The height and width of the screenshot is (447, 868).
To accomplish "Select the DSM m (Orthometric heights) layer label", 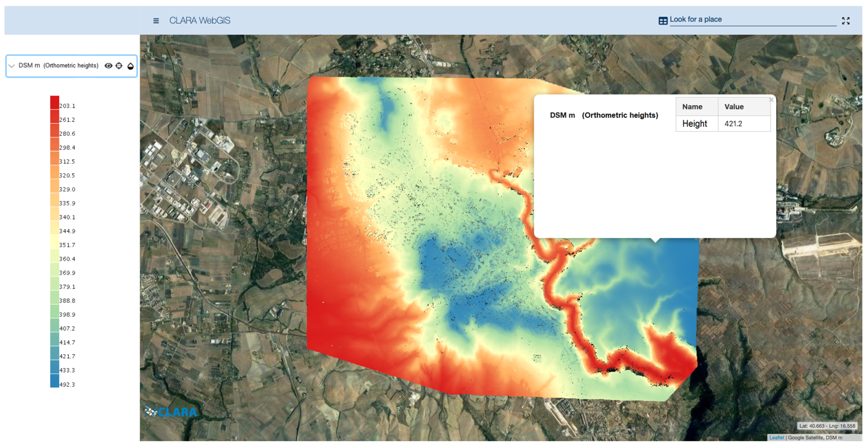I will coord(58,65).
